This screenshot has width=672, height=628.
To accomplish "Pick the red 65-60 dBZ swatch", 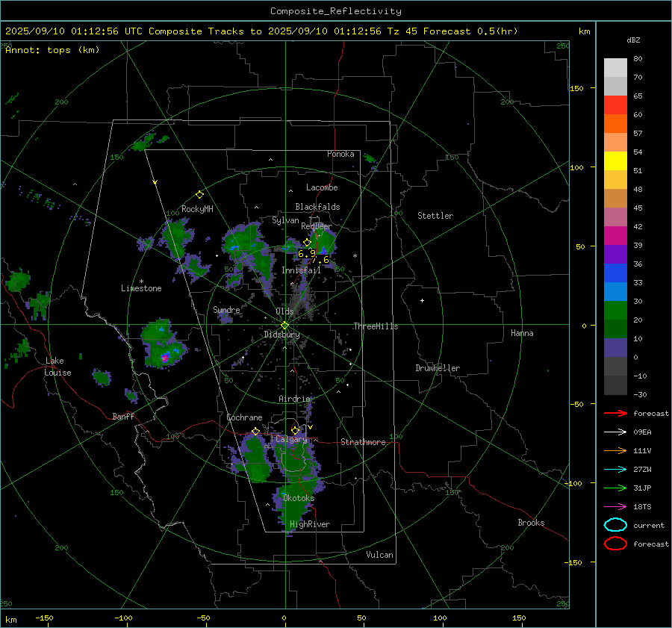I will [615, 105].
